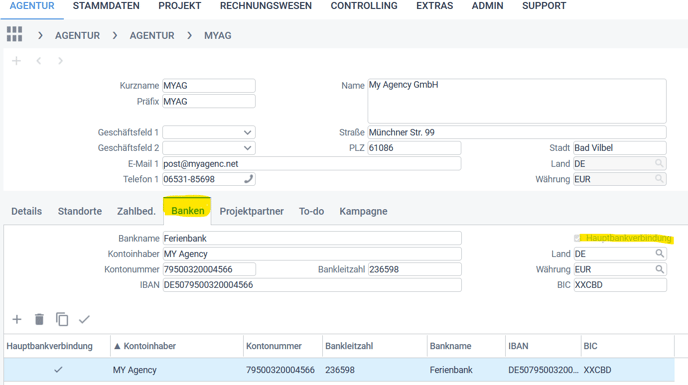Click into the Kurzname field
The width and height of the screenshot is (688, 385).
point(209,86)
